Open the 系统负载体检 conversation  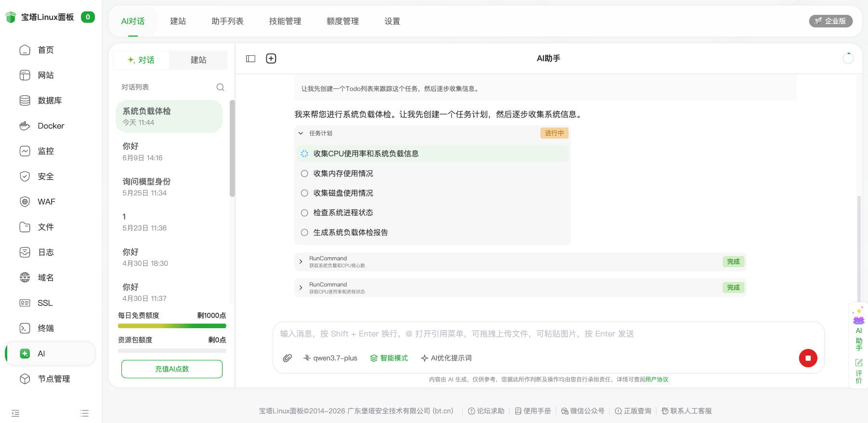(x=169, y=116)
